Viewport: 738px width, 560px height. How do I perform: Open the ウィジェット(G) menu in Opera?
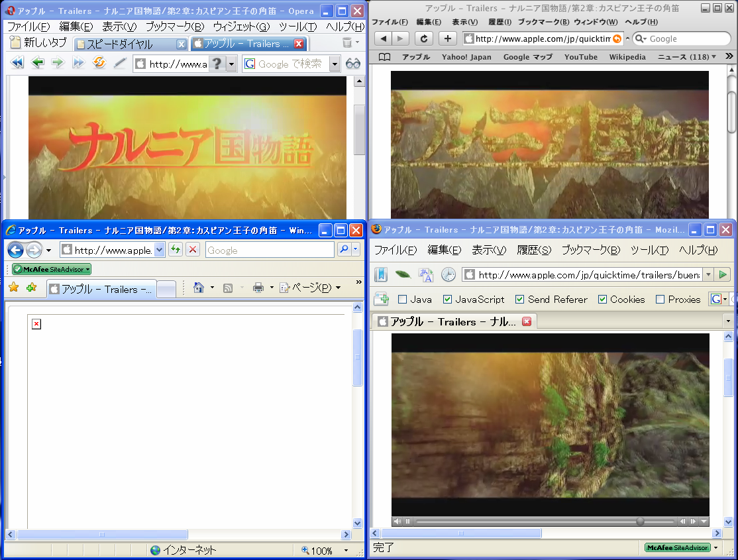coord(241,27)
